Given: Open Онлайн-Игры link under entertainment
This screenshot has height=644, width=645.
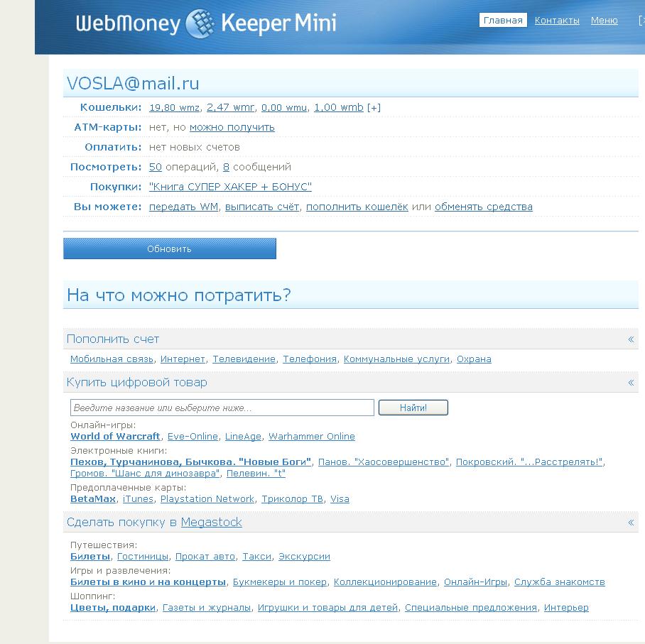Looking at the screenshot, I should (x=475, y=582).
